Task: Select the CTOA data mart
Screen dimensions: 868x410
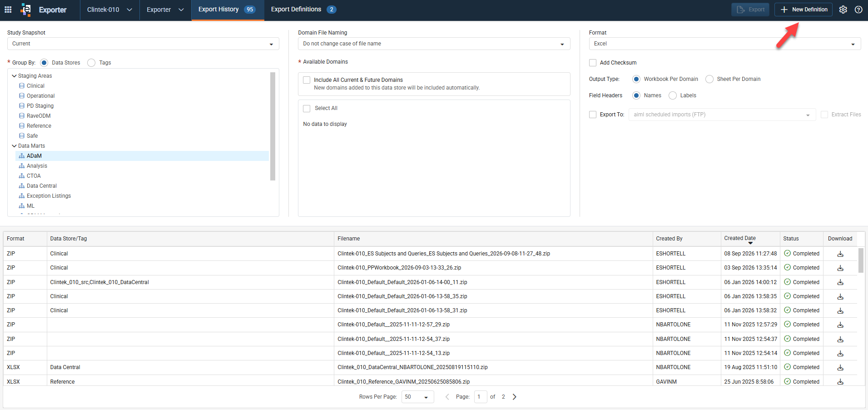Action: (x=34, y=176)
